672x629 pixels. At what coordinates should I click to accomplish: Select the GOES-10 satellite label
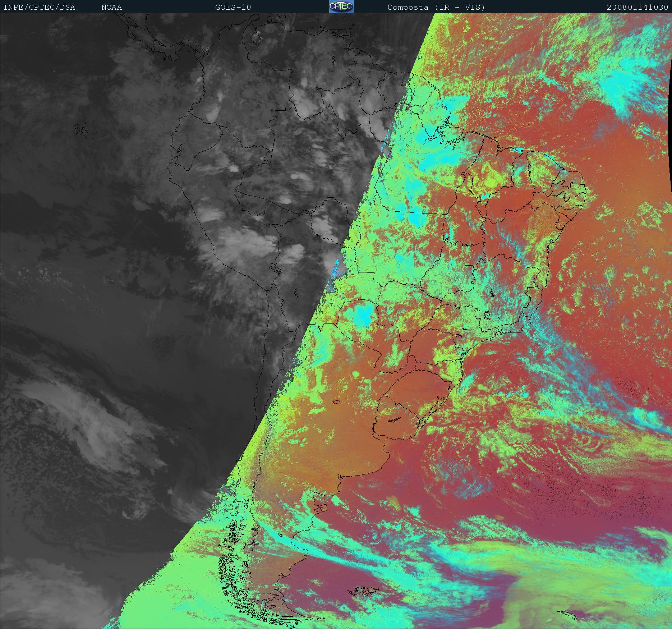(233, 7)
